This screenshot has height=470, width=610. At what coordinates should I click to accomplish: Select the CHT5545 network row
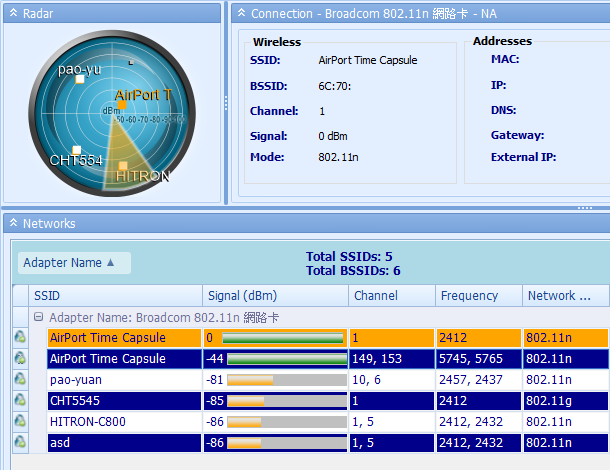tap(328, 401)
